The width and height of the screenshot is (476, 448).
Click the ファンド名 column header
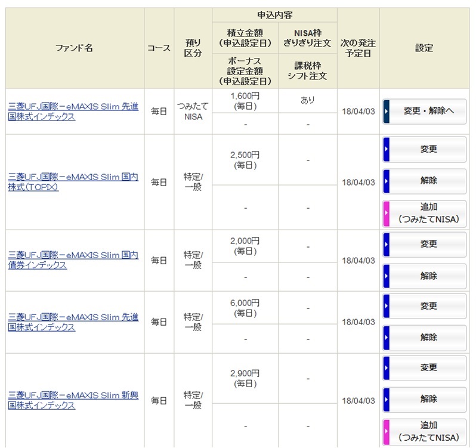(x=75, y=48)
